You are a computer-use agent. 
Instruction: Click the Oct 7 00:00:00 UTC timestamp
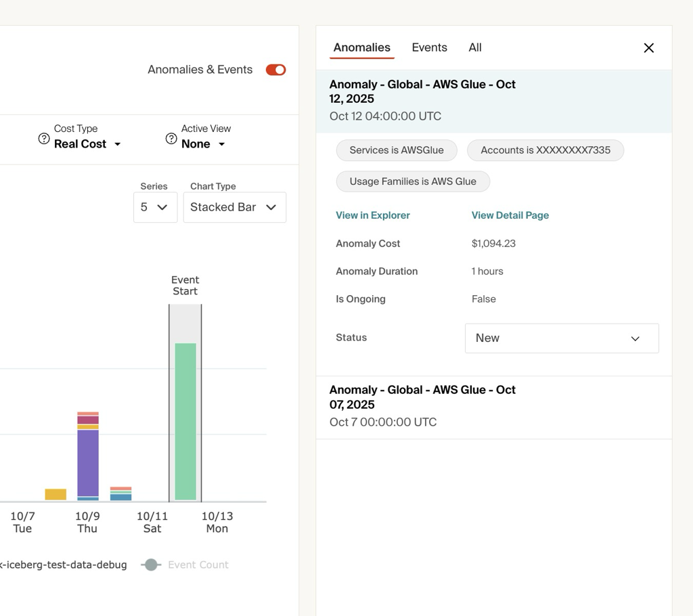[x=383, y=422]
